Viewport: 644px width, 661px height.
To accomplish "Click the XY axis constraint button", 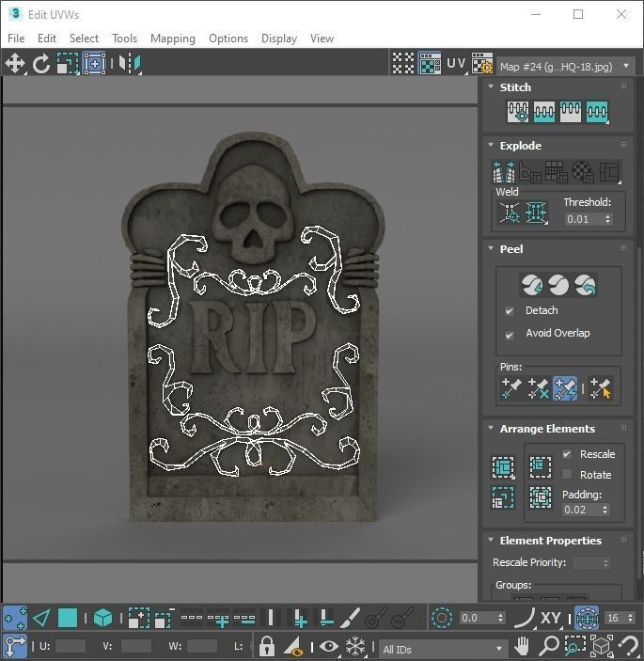I will point(551,619).
